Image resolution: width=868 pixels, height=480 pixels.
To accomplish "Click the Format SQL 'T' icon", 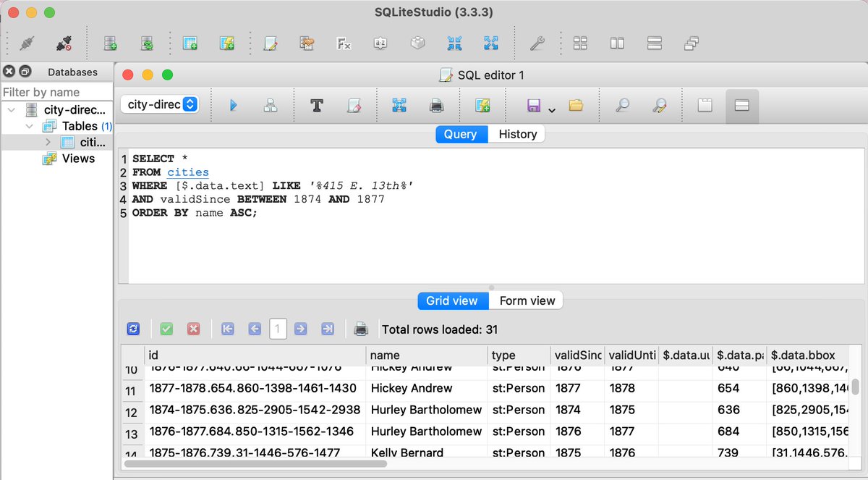I will (x=316, y=106).
